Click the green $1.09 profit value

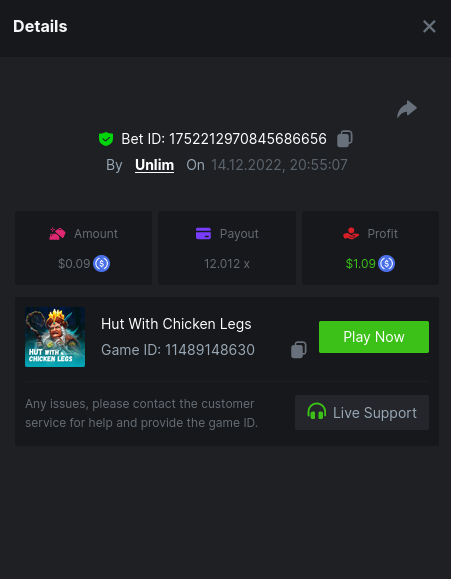[361, 264]
